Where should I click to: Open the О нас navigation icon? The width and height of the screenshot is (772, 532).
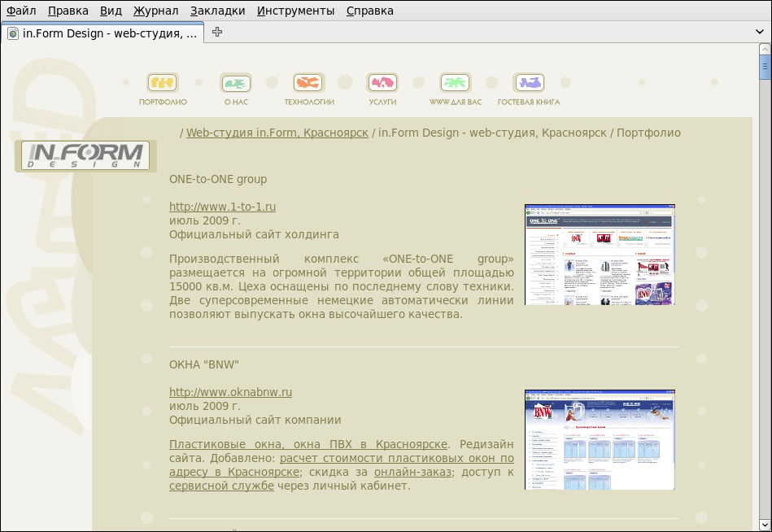[x=236, y=83]
